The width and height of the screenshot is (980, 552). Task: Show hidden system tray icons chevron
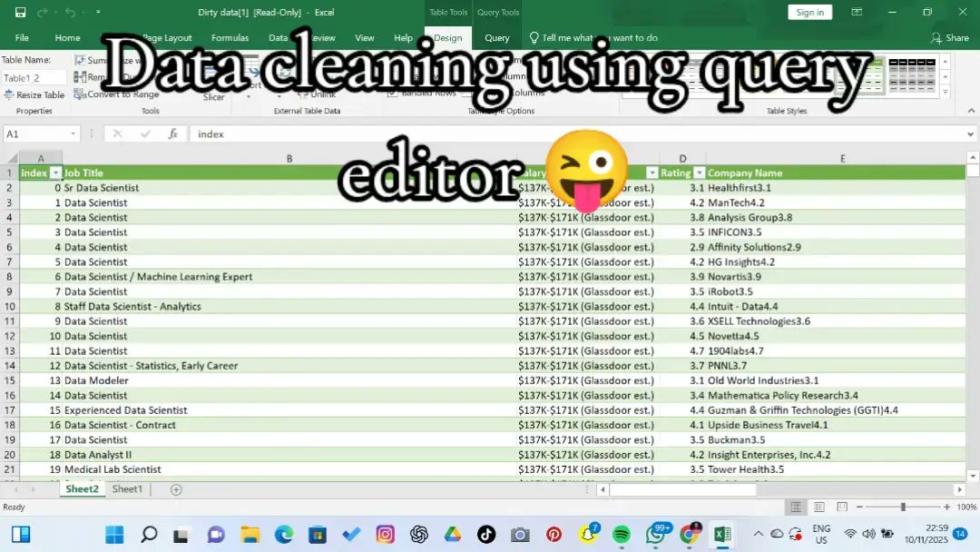(x=758, y=534)
